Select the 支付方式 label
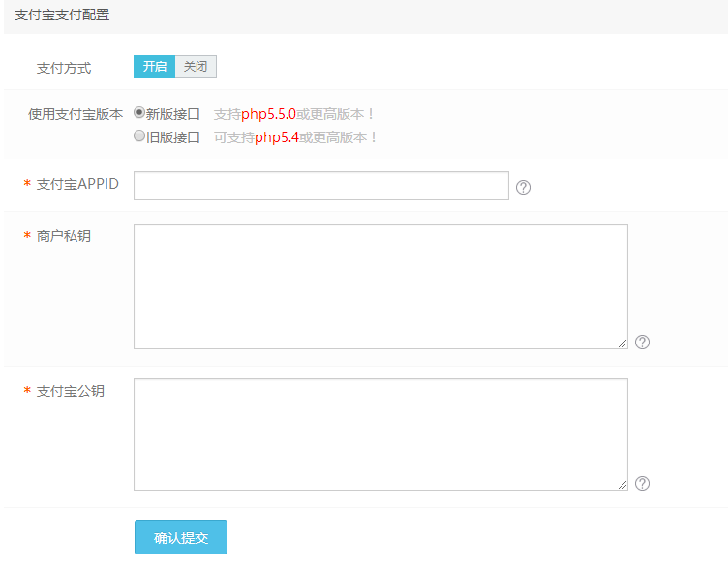Image resolution: width=728 pixels, height=569 pixels. click(x=64, y=69)
